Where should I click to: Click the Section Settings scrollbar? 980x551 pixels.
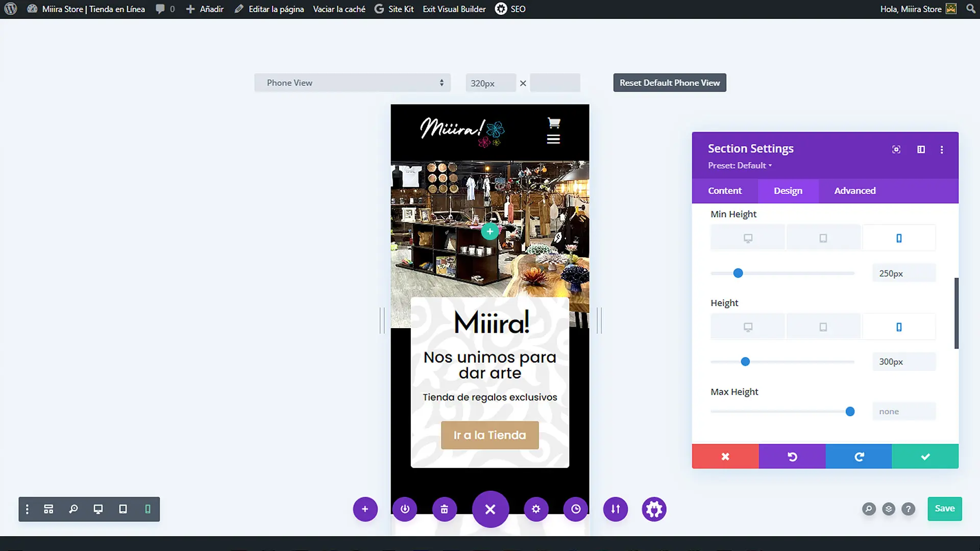(x=957, y=313)
